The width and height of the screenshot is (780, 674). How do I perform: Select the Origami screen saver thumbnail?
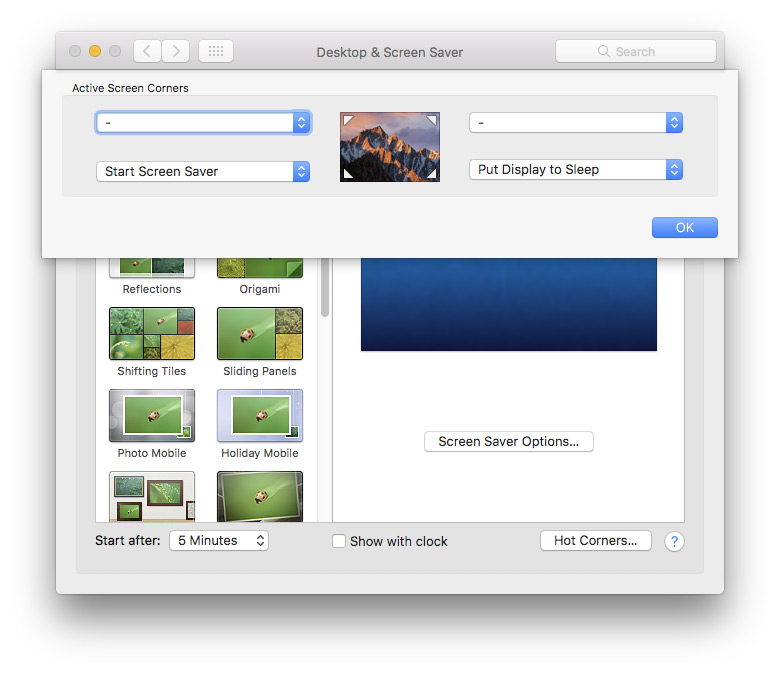pyautogui.click(x=260, y=268)
